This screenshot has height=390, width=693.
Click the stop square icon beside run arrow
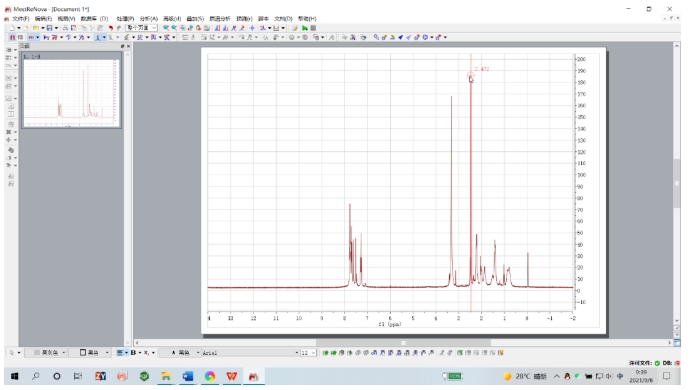(x=313, y=28)
